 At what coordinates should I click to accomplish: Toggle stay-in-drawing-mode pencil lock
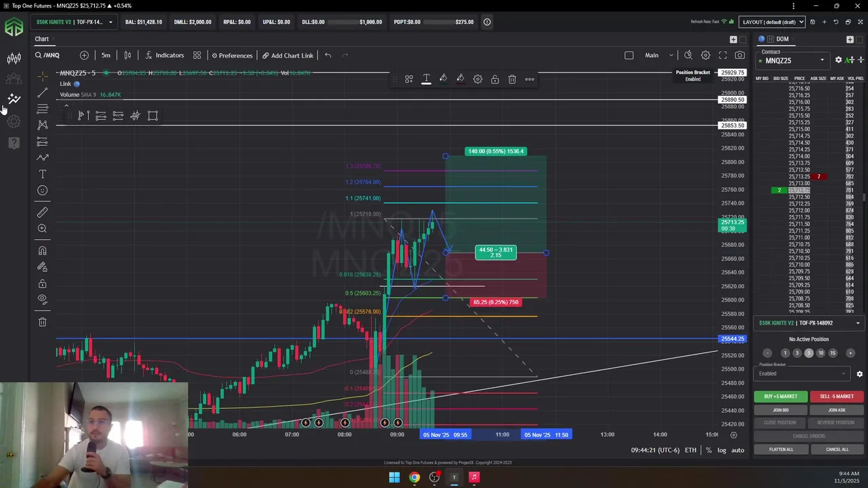pyautogui.click(x=42, y=267)
